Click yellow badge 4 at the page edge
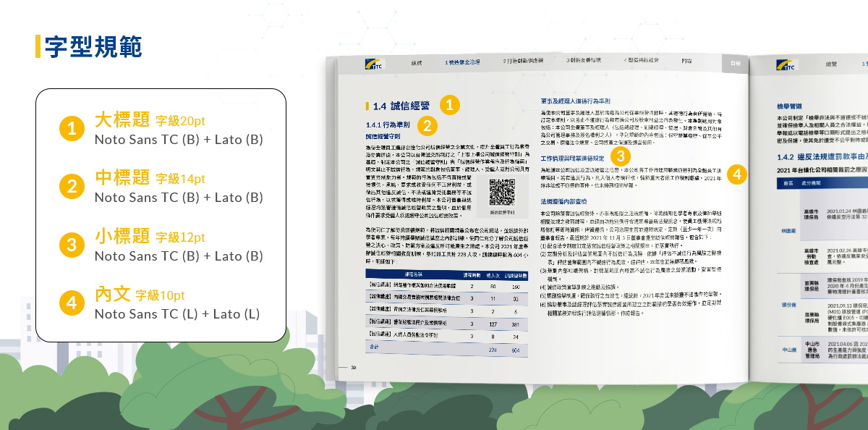 tap(736, 172)
